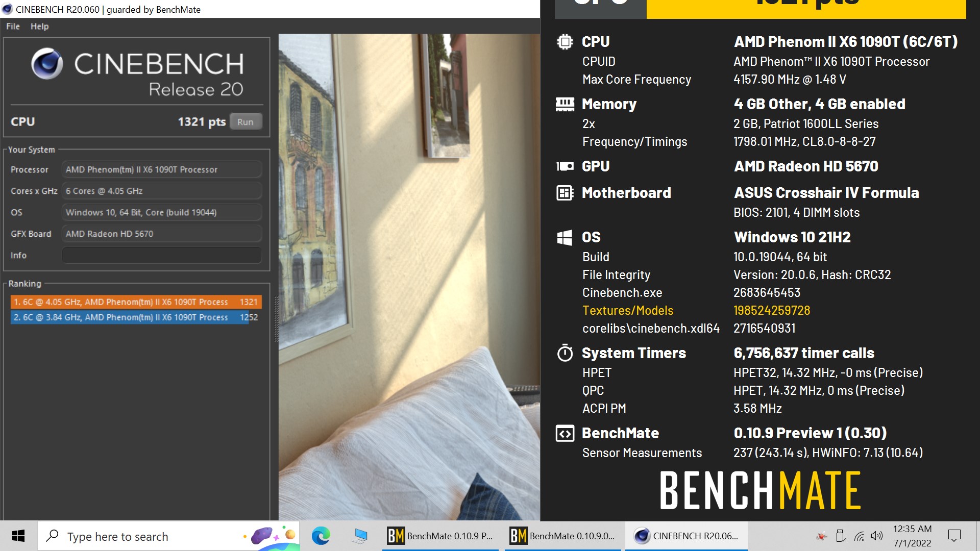The width and height of the screenshot is (980, 551).
Task: Click the Build value 10.0.19044, 64 bit
Action: 780,257
